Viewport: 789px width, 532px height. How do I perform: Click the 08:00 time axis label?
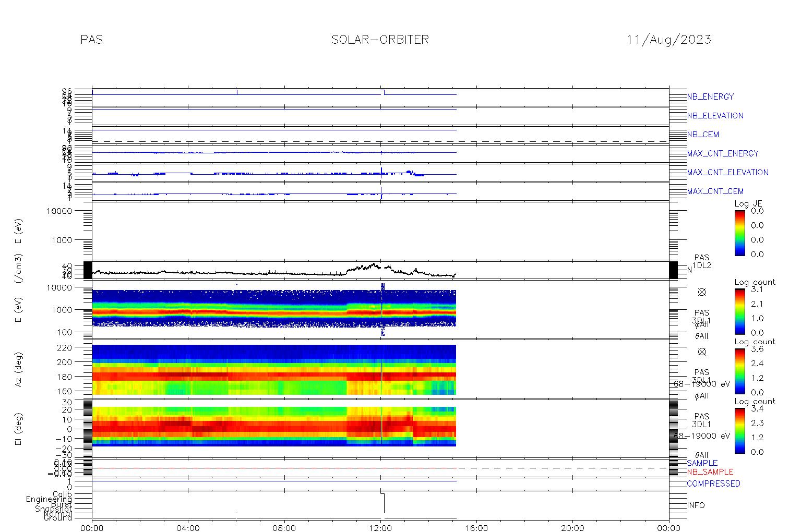(284, 527)
